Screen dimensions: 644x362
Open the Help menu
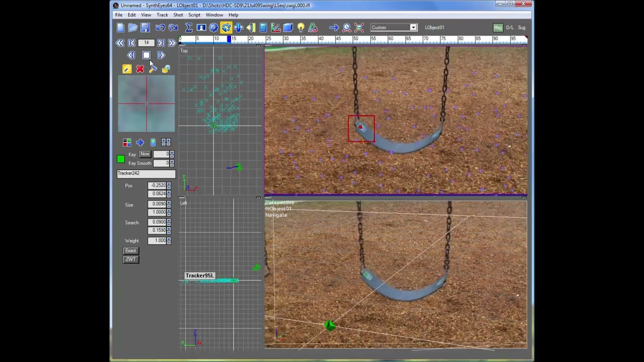tap(233, 15)
